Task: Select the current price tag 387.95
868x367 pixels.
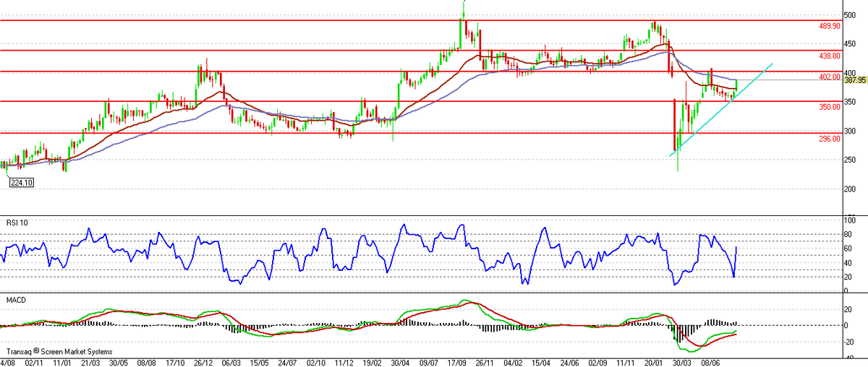Action: 855,79
